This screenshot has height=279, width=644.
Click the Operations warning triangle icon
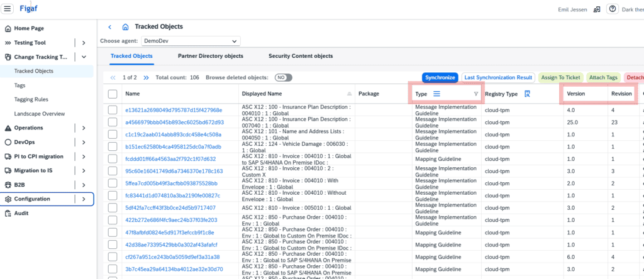tap(8, 128)
